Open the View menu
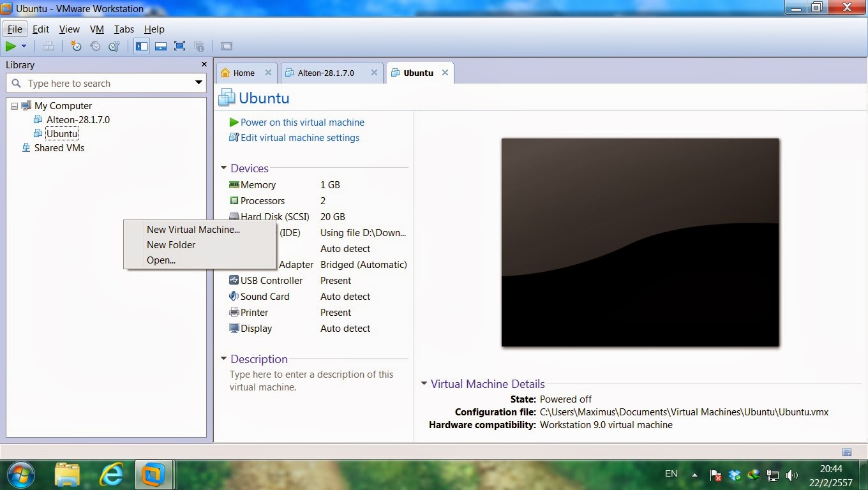Viewport: 868px width, 490px height. (x=70, y=29)
